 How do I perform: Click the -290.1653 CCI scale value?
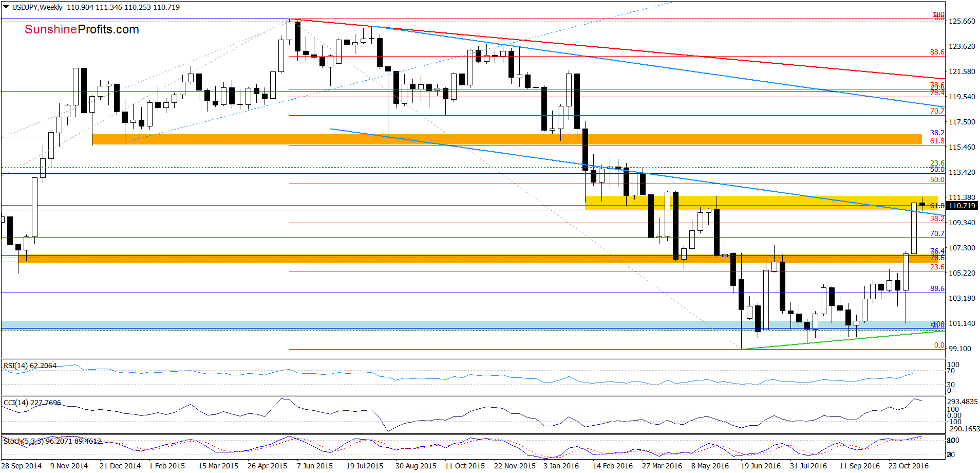tap(963, 429)
